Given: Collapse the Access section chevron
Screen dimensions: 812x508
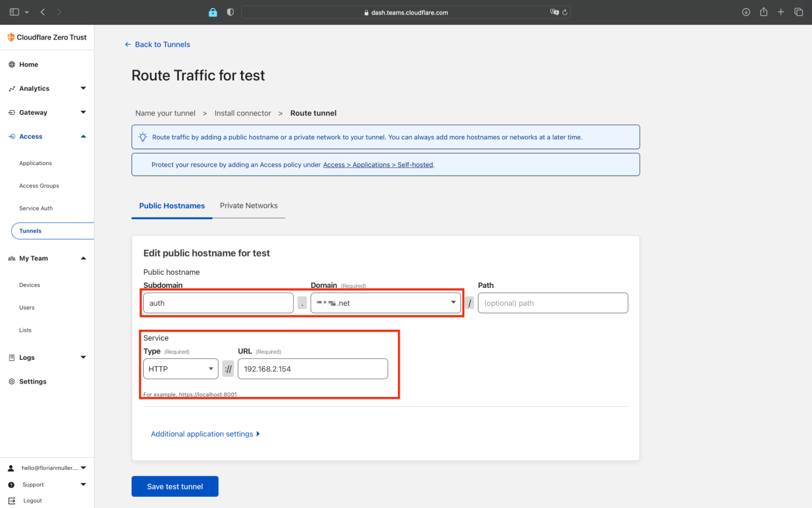Looking at the screenshot, I should point(83,136).
